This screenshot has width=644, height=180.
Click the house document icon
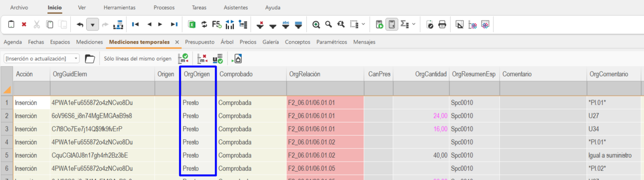coord(237,59)
